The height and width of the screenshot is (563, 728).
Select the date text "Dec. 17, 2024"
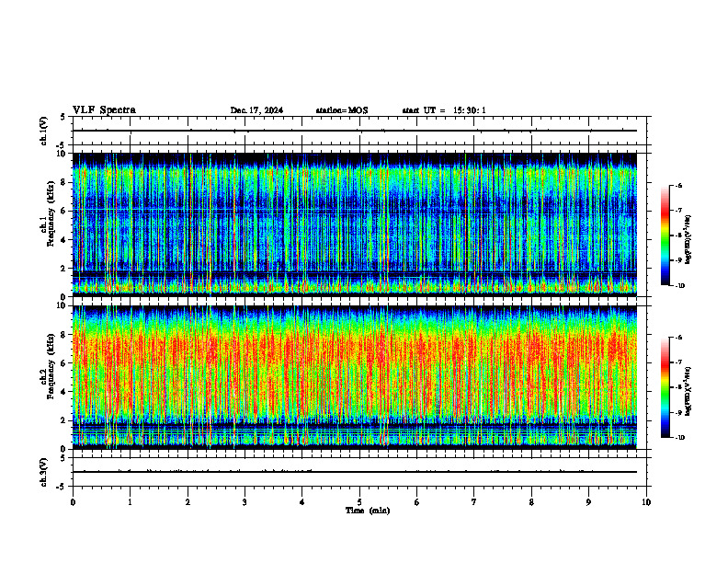coord(256,110)
